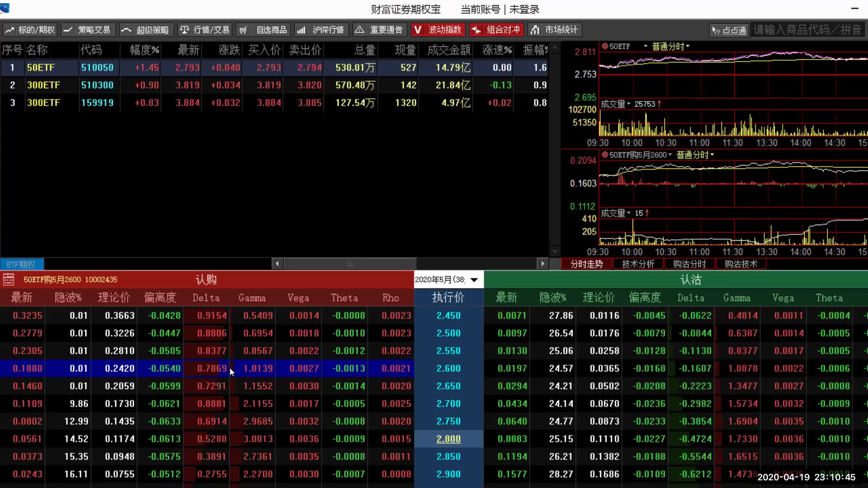The image size is (868, 488).
Task: Open the 普通分时 dropdown in lower chart
Action: [695, 155]
